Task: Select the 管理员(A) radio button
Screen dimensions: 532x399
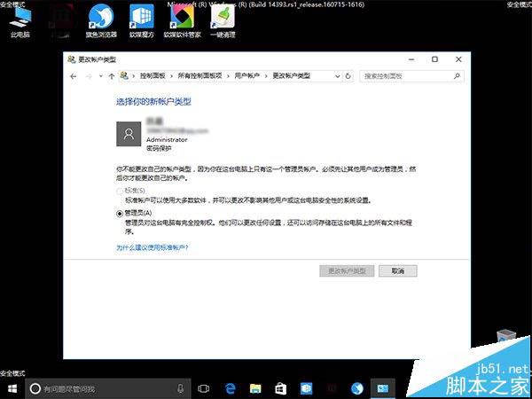Action: coord(120,214)
